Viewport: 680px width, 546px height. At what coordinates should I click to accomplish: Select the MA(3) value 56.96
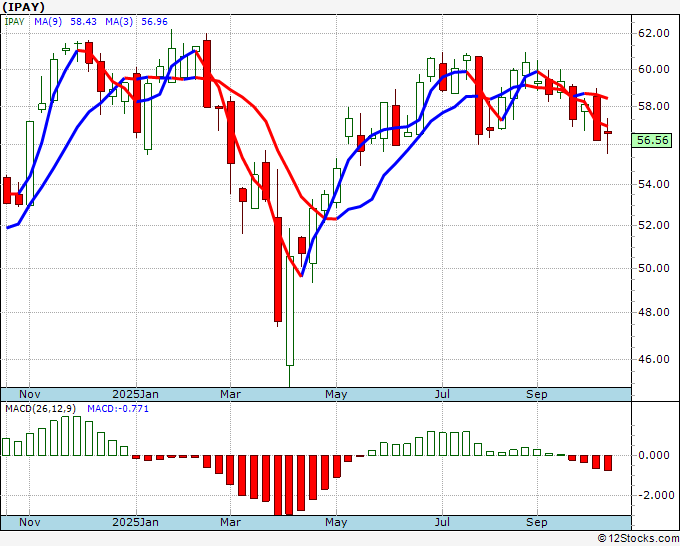[154, 22]
